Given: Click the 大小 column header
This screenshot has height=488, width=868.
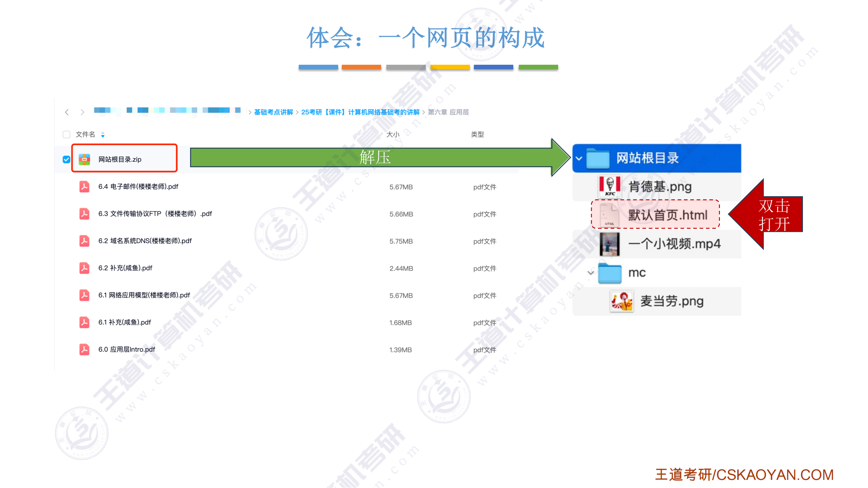Looking at the screenshot, I should click(x=393, y=134).
